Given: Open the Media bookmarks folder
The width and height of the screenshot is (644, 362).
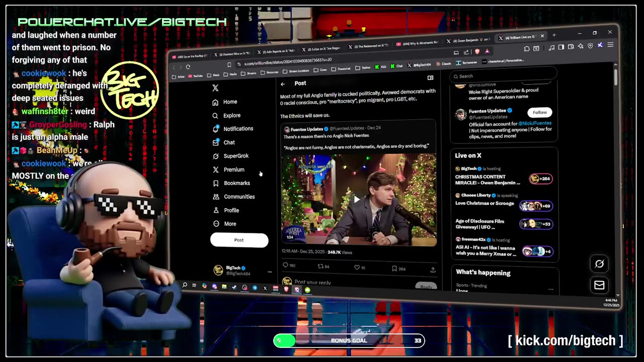Looking at the screenshot, I should (x=229, y=74).
